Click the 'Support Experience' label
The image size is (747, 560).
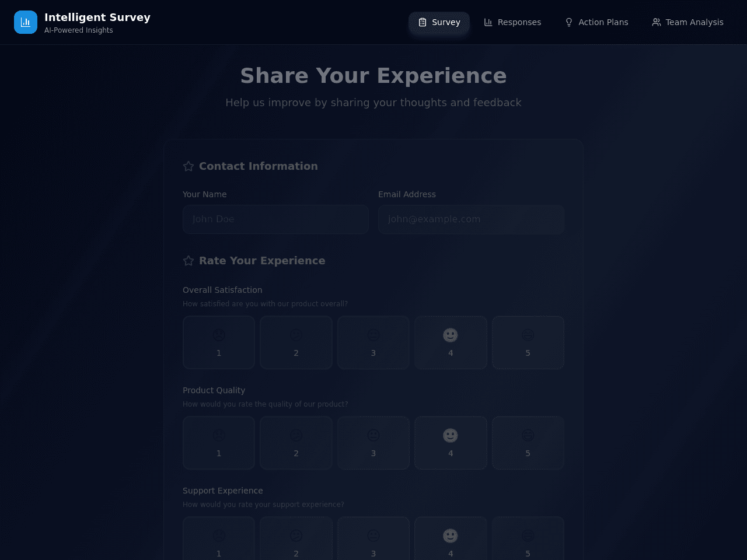[x=223, y=491]
